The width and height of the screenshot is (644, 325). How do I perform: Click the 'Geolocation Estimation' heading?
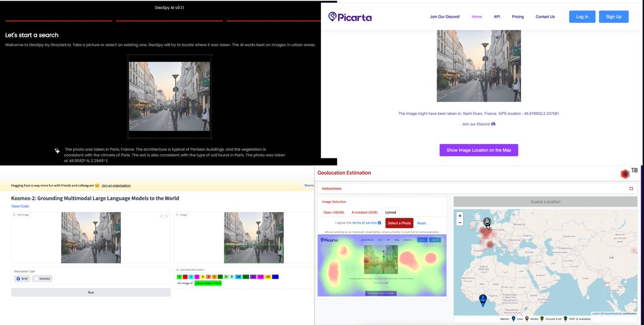344,173
